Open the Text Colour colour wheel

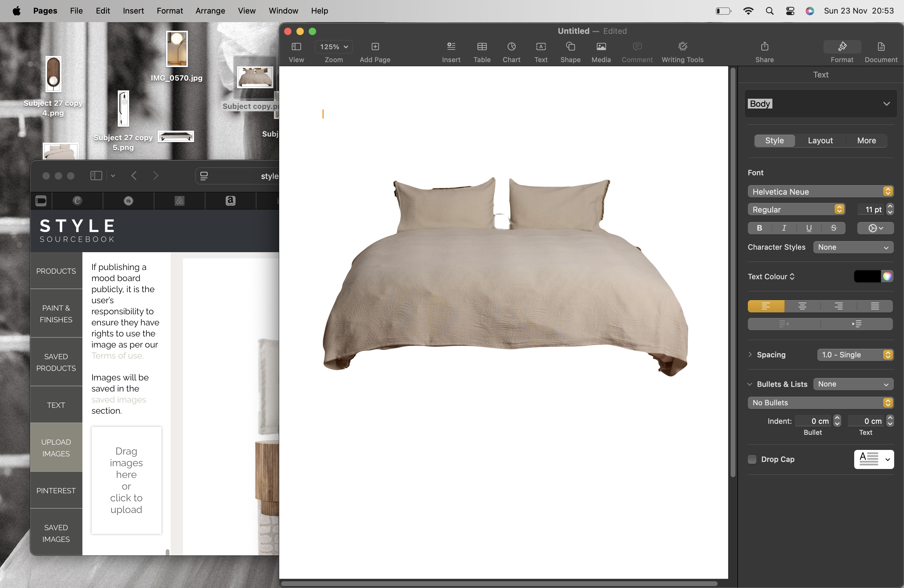(887, 276)
